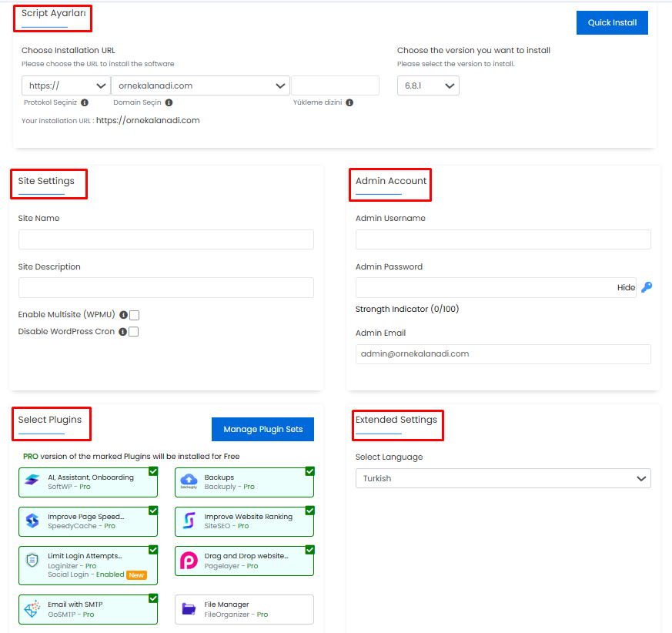Click the GoSMTP plugin icon
The height and width of the screenshot is (633, 672).
point(32,608)
